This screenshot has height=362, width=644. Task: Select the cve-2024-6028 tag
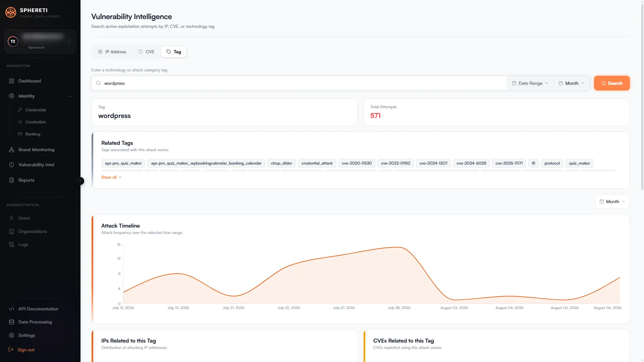[471, 163]
